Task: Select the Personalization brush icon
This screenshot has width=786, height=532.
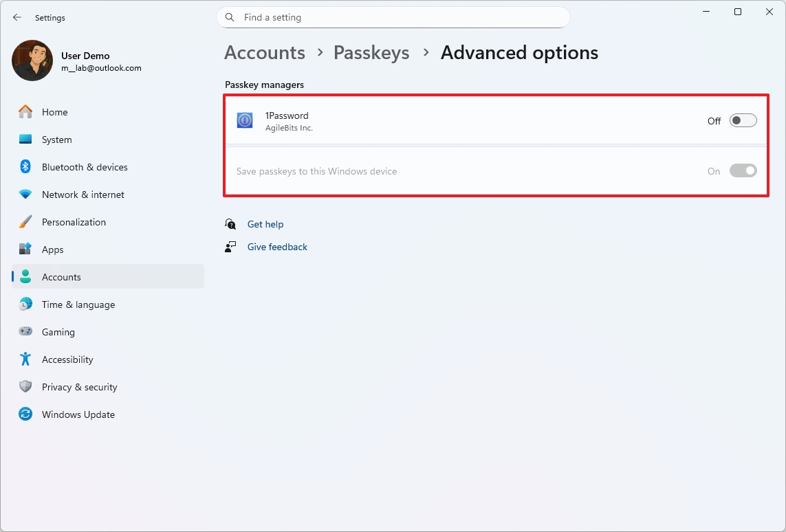Action: pyautogui.click(x=25, y=221)
